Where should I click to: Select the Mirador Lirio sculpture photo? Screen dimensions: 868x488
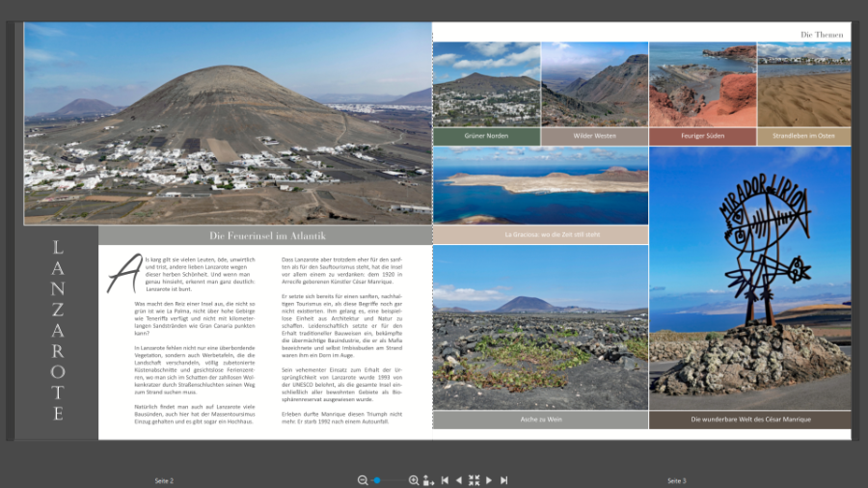coord(750,279)
